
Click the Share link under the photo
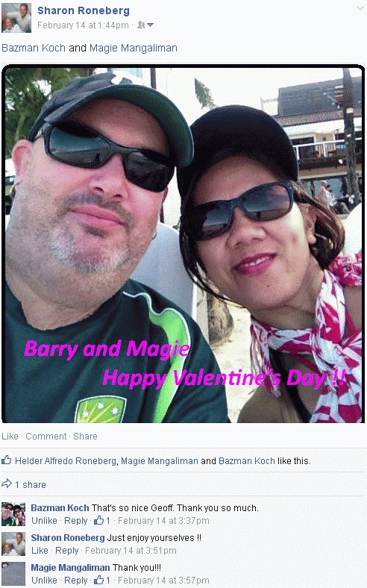coord(85,436)
